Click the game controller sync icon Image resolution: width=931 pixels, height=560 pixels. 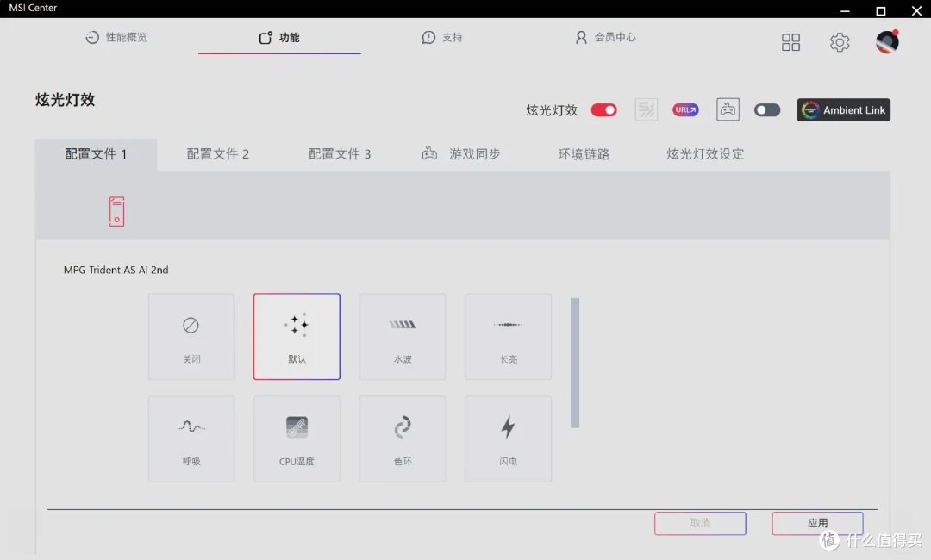[728, 109]
